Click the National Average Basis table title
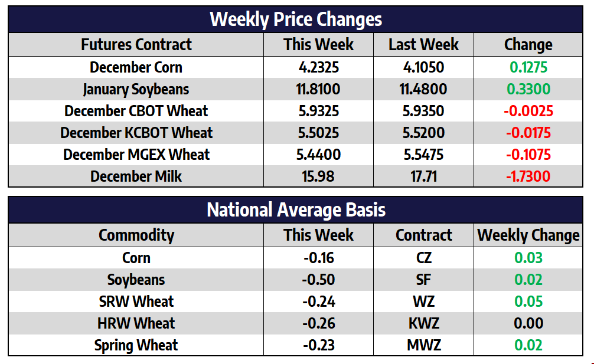Screen dimensions: 594x364 (296, 210)
